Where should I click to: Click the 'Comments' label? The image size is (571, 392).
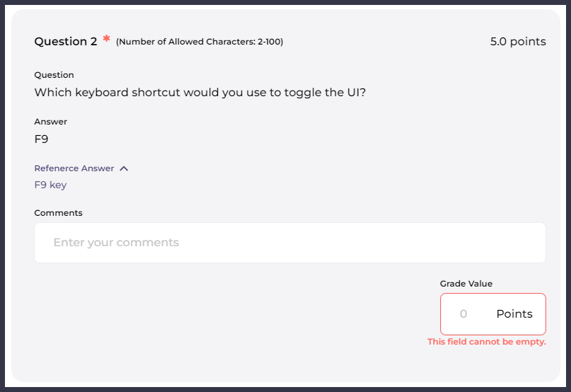[58, 213]
